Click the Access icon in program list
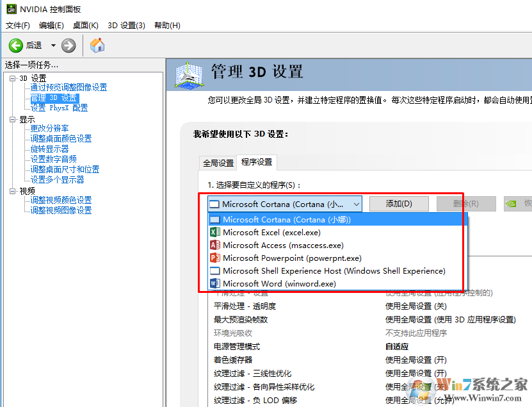The image size is (532, 407). point(215,245)
